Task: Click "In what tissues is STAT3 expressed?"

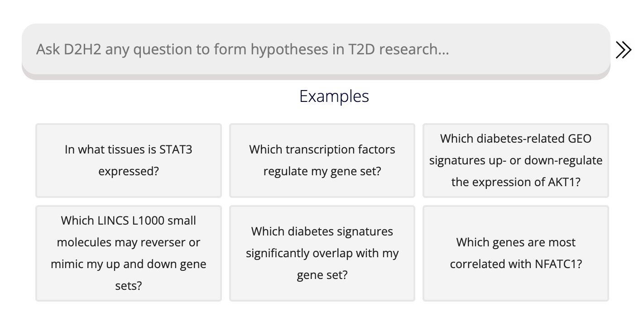Action: click(129, 160)
